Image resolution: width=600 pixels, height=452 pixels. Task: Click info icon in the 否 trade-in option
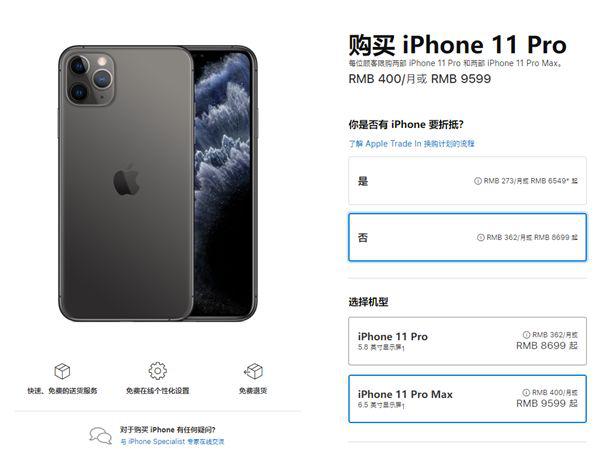point(481,237)
